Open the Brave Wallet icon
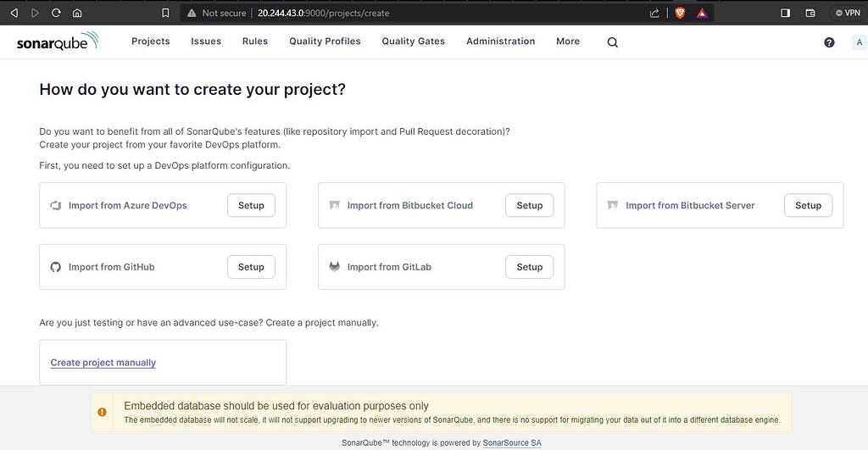 click(810, 13)
